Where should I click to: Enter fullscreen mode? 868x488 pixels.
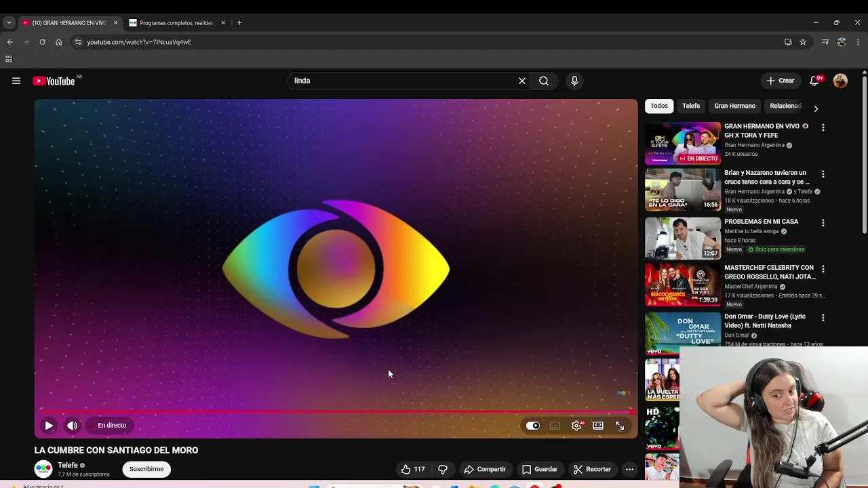[620, 426]
